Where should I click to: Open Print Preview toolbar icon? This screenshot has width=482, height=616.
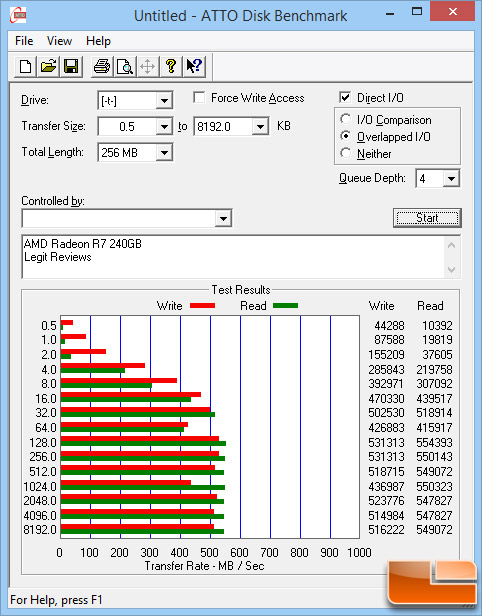click(125, 66)
